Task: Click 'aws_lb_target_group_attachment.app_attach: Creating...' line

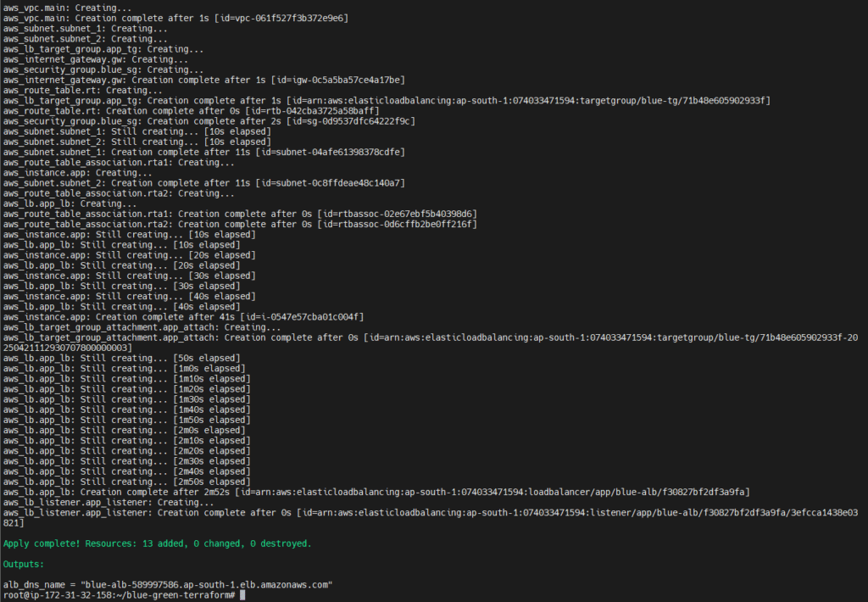Action: coord(142,328)
